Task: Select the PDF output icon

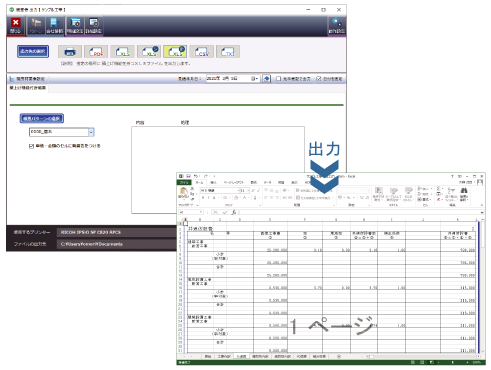Action: tap(96, 52)
